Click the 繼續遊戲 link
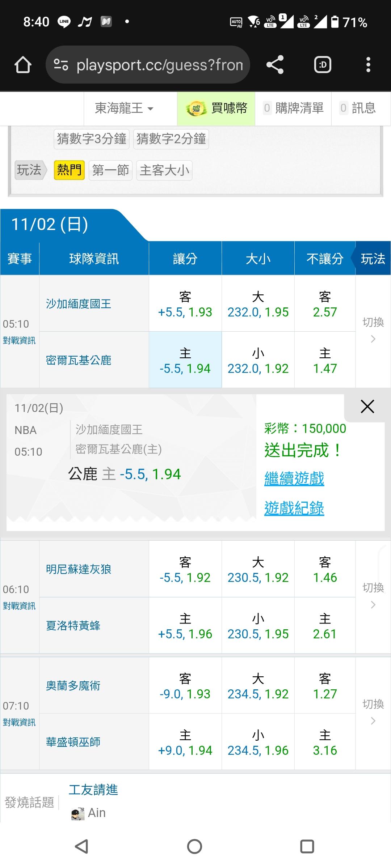The width and height of the screenshot is (391, 868). point(294,478)
